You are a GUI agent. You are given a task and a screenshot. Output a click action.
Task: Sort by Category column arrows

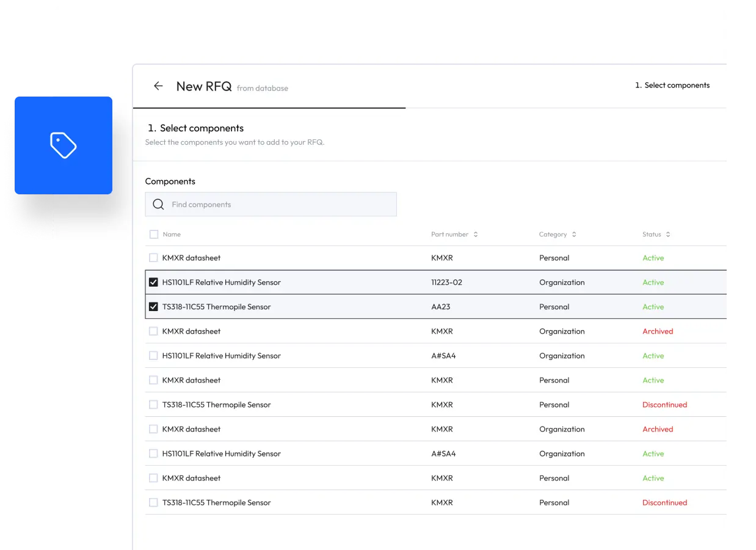point(574,235)
